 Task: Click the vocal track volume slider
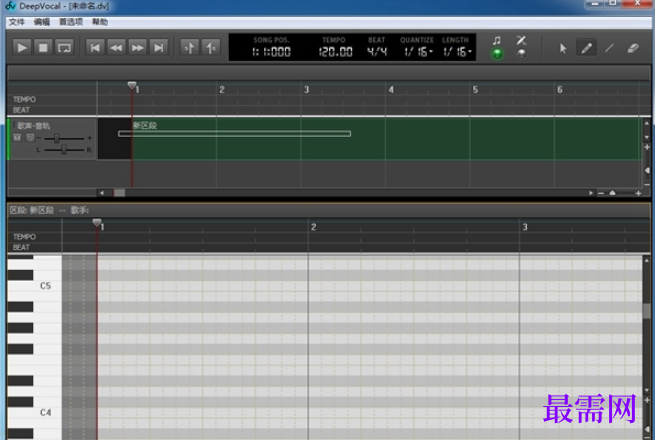click(x=56, y=138)
